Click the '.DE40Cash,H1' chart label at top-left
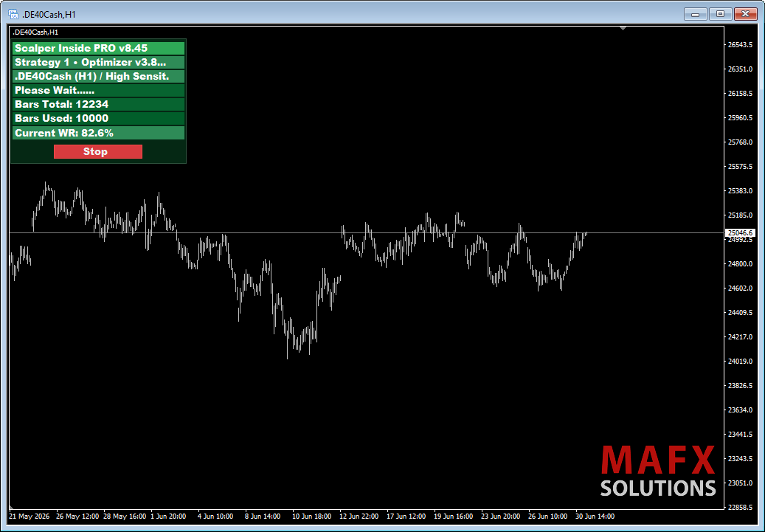The image size is (765, 532). 35,32
